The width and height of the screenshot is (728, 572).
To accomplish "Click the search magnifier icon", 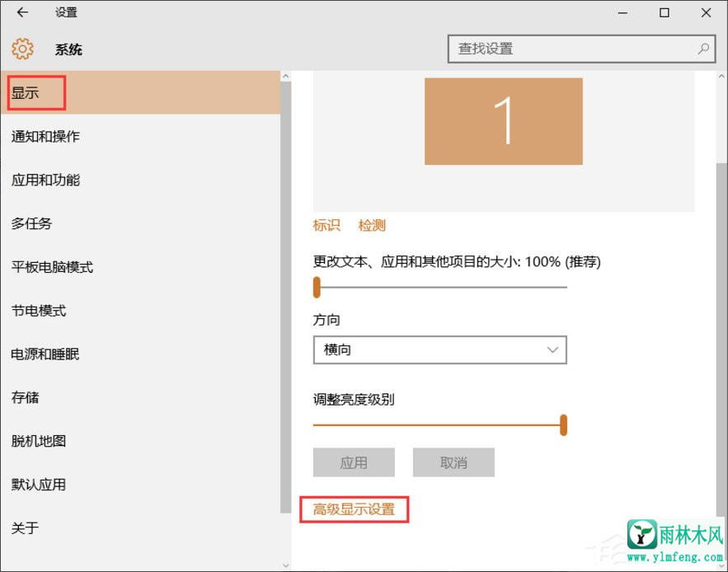I will point(703,49).
